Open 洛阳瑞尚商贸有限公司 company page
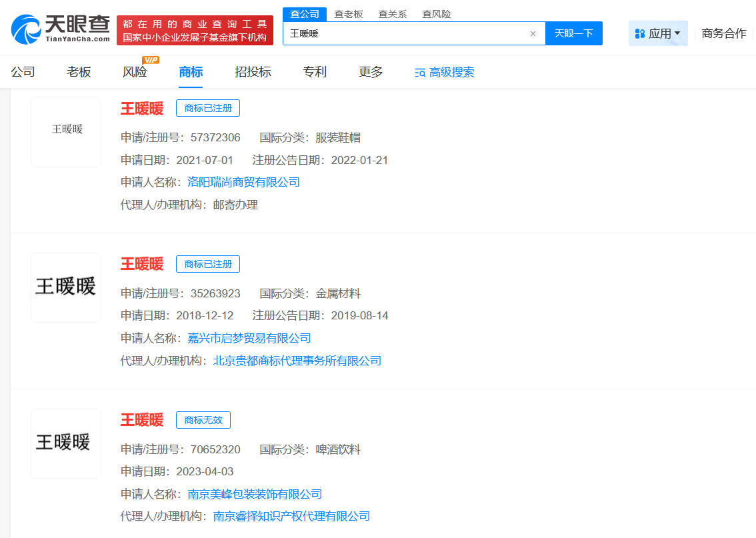Viewport: 756px width, 538px height. tap(243, 182)
